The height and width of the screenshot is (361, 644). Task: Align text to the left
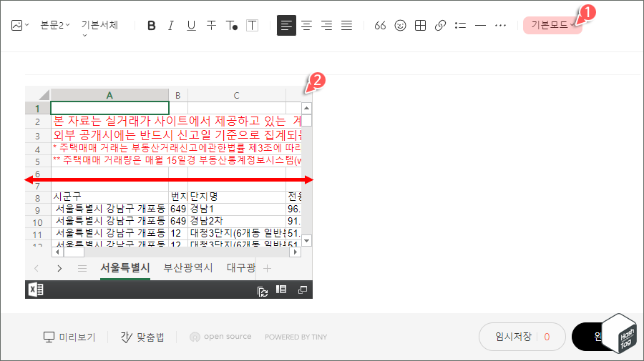point(286,26)
